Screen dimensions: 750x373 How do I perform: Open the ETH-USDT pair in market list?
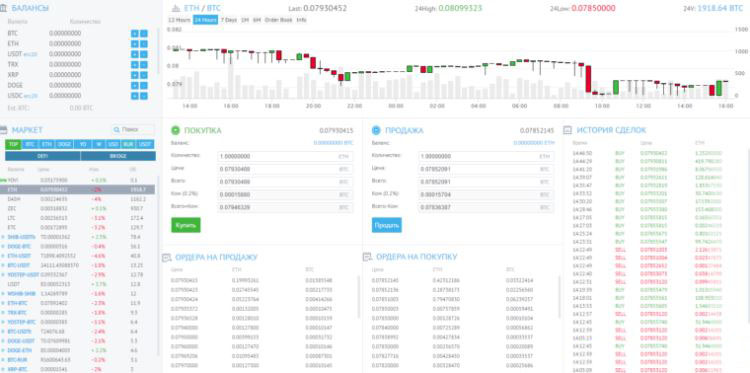click(x=20, y=256)
